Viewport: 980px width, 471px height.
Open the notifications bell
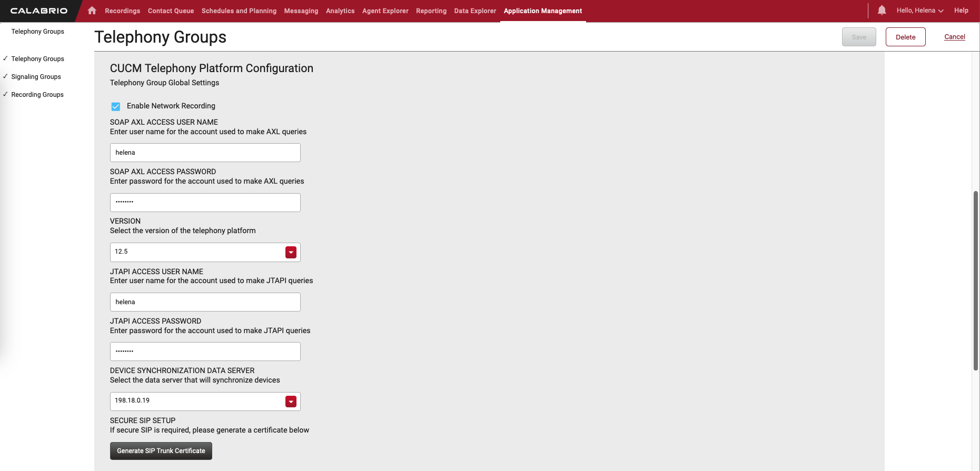point(882,11)
